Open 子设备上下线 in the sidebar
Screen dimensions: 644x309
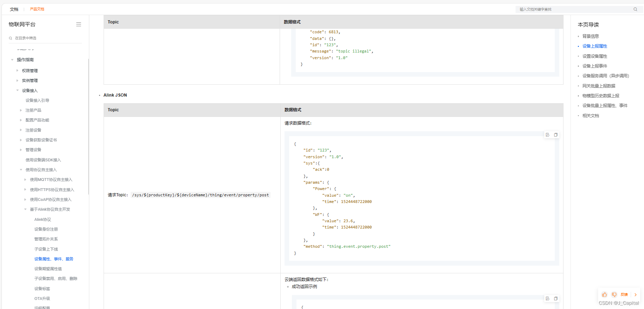[46, 249]
